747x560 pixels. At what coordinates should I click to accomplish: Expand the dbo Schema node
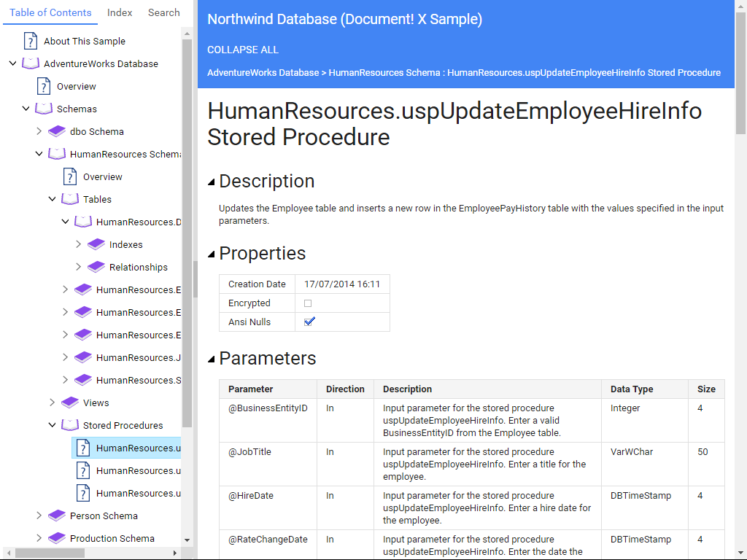point(39,131)
